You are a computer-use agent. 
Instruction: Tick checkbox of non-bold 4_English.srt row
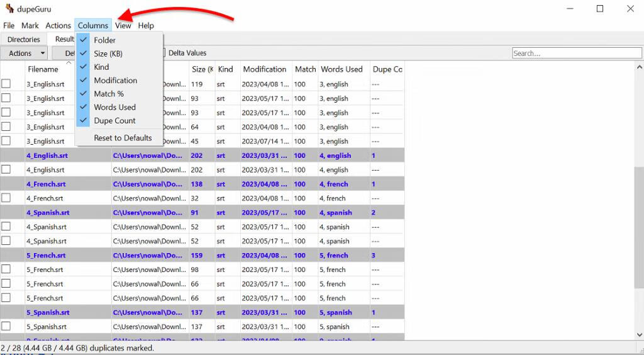point(6,169)
